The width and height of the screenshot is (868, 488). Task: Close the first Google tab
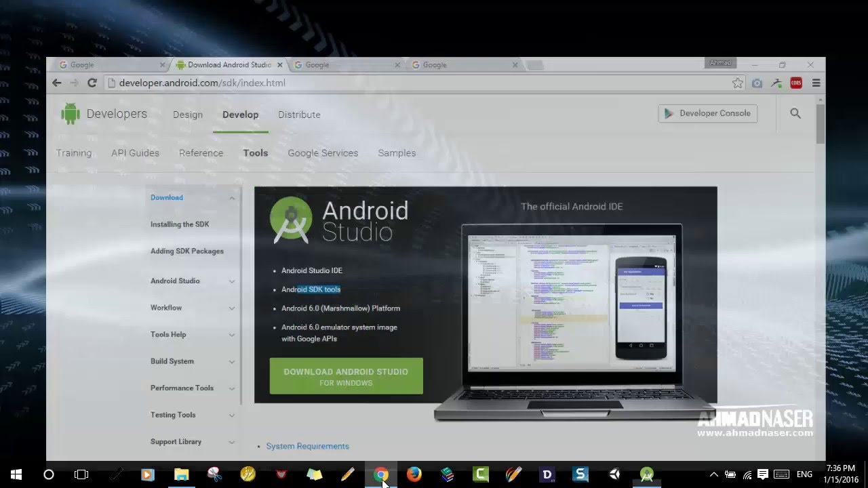point(162,65)
